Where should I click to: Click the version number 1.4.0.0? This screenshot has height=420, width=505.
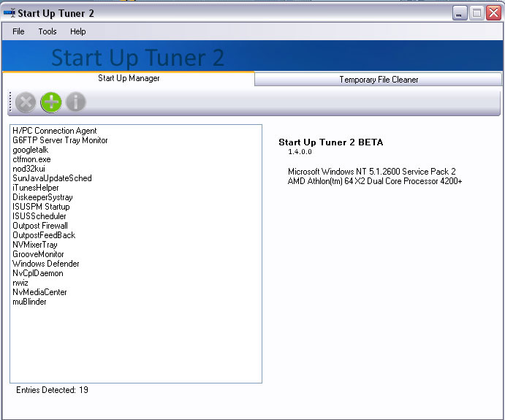pos(300,152)
